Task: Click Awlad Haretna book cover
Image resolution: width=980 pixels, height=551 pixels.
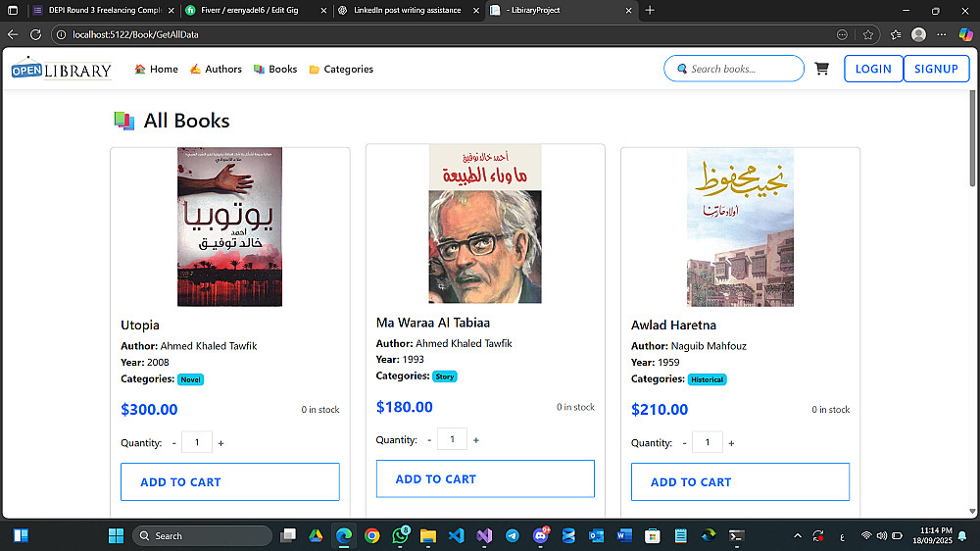Action: [x=740, y=226]
